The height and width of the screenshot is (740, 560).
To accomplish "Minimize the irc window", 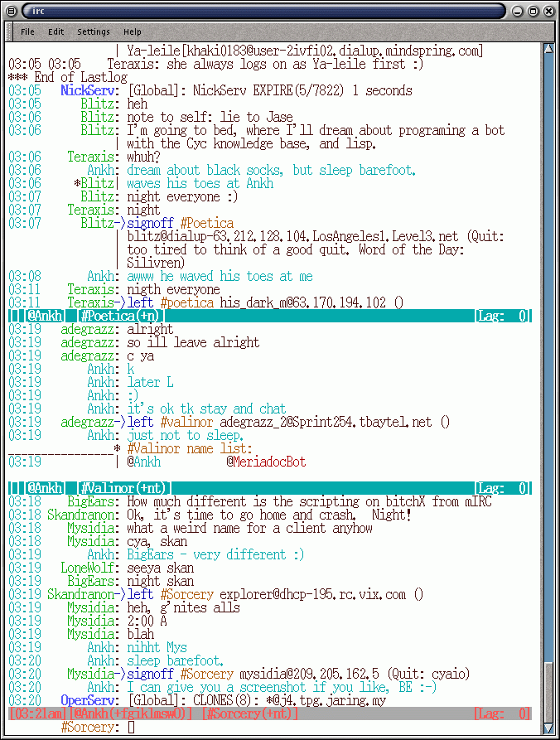I will (x=518, y=11).
